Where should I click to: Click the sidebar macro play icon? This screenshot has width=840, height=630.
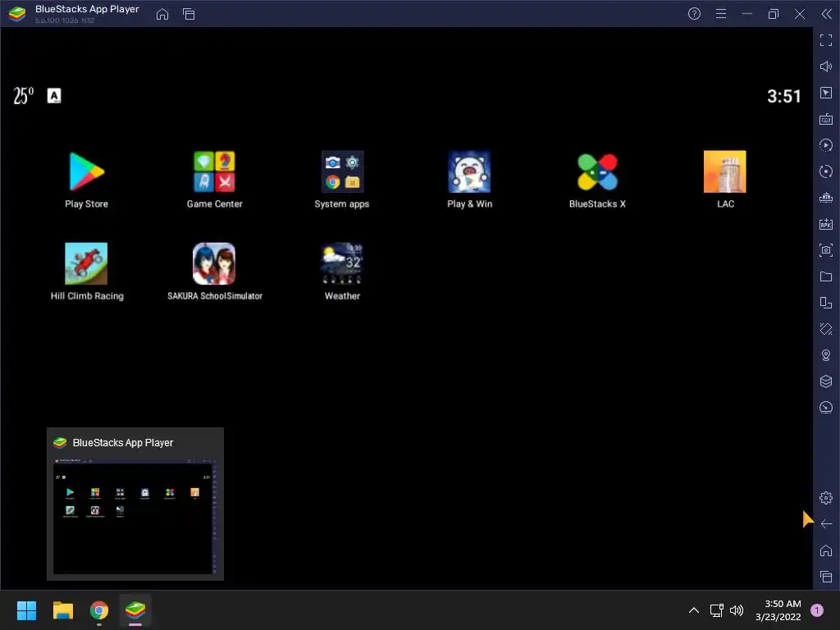[x=826, y=145]
